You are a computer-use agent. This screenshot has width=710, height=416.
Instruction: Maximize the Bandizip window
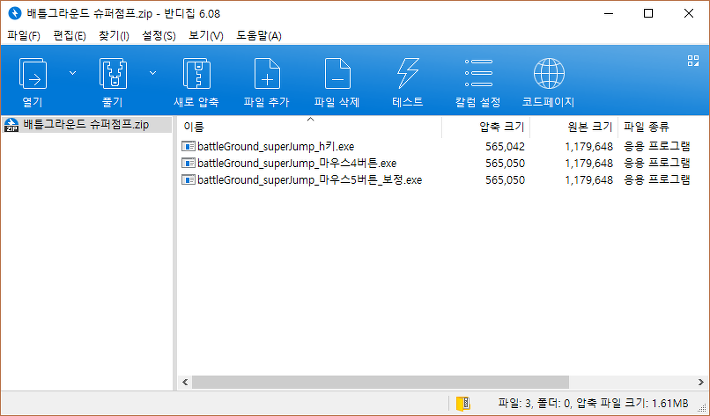(x=648, y=14)
